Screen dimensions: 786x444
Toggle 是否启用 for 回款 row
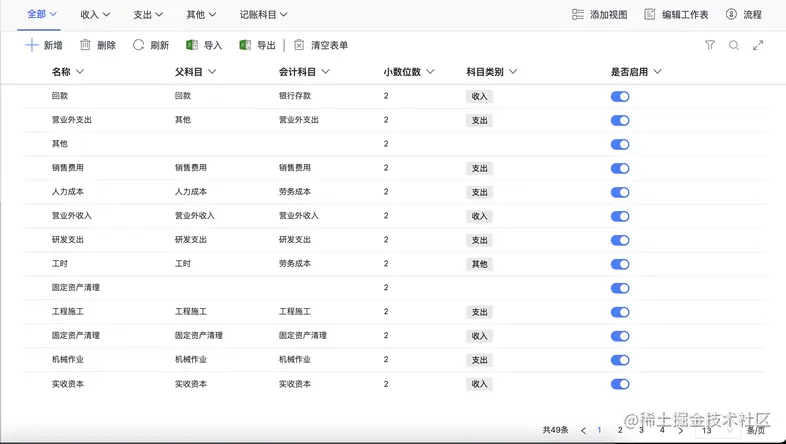[620, 97]
